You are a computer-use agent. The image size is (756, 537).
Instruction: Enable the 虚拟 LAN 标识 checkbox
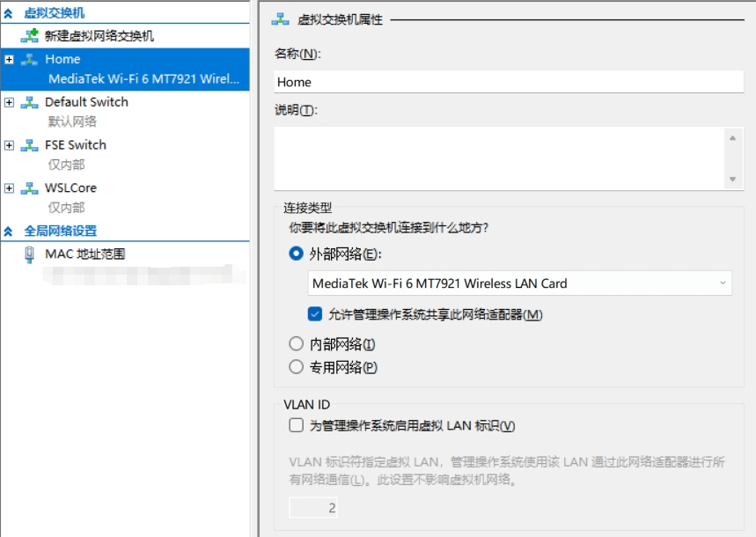(296, 426)
